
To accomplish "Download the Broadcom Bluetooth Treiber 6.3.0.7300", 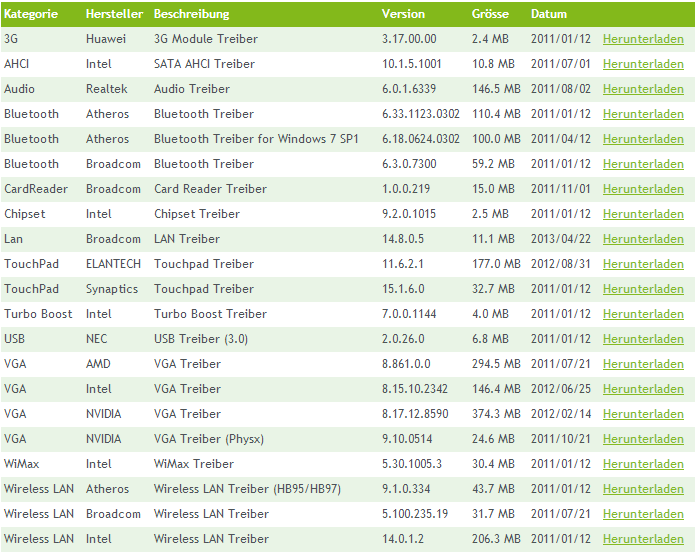I will point(643,164).
